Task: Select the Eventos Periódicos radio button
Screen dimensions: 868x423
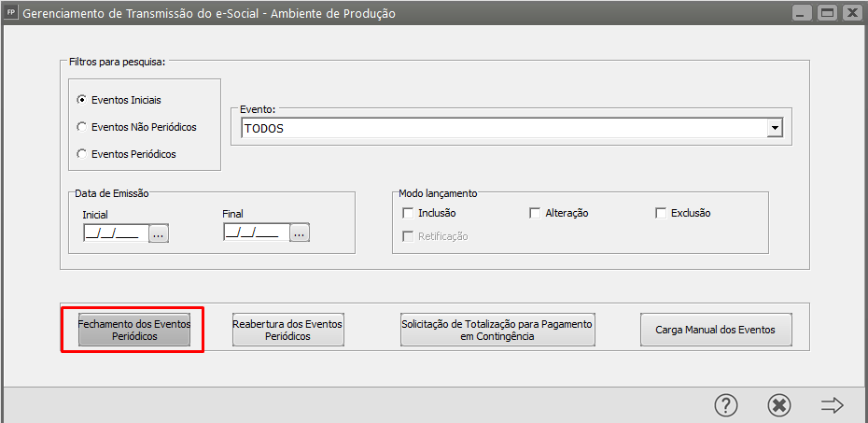Action: pyautogui.click(x=82, y=154)
